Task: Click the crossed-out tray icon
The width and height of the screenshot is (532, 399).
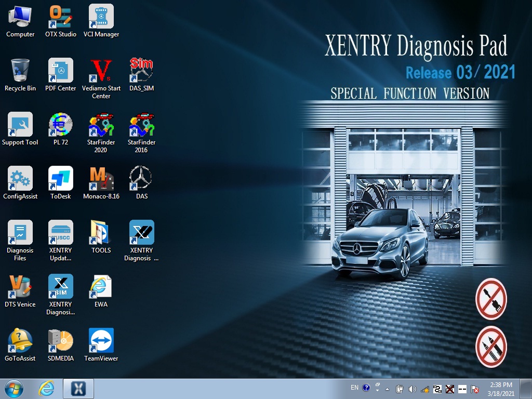Action: click(x=450, y=389)
